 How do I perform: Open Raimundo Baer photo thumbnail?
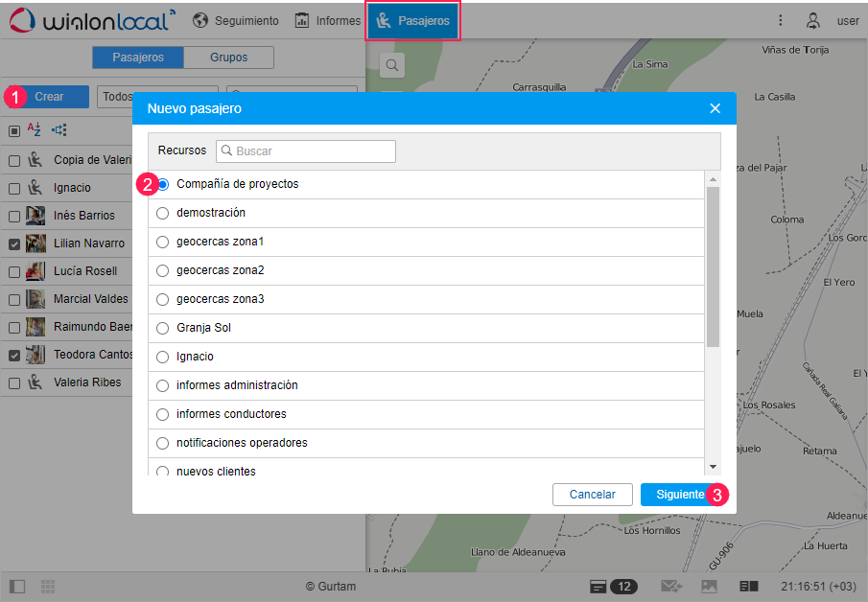(35, 327)
